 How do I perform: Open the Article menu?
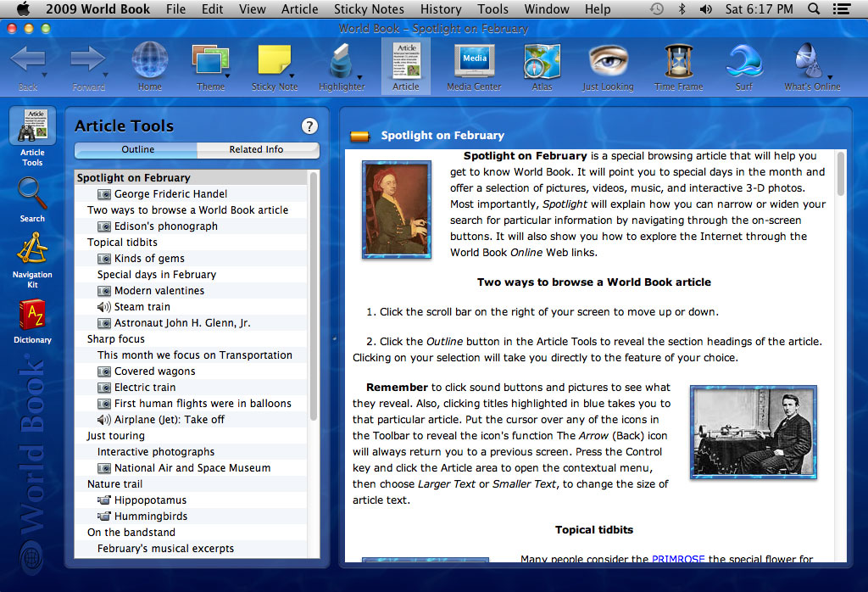click(299, 8)
